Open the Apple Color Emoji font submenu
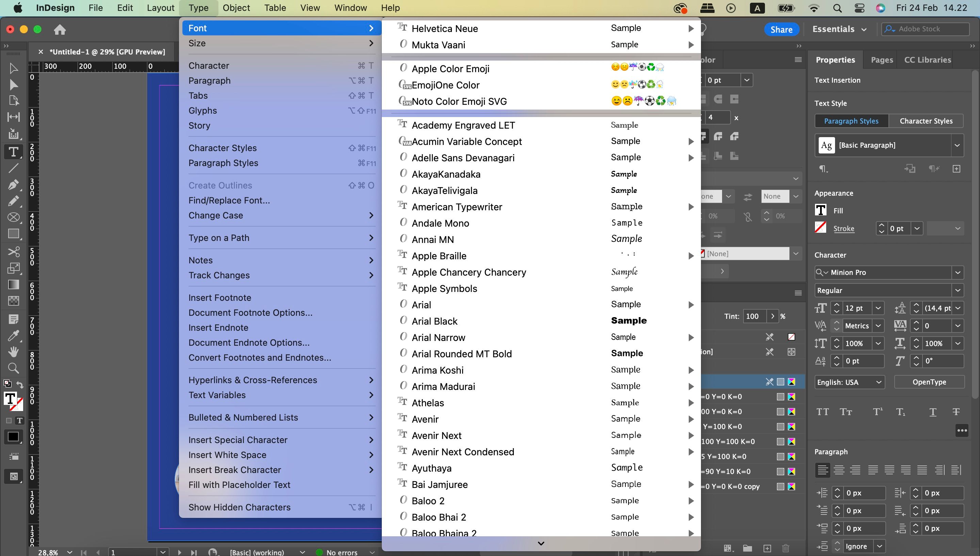 pyautogui.click(x=451, y=68)
